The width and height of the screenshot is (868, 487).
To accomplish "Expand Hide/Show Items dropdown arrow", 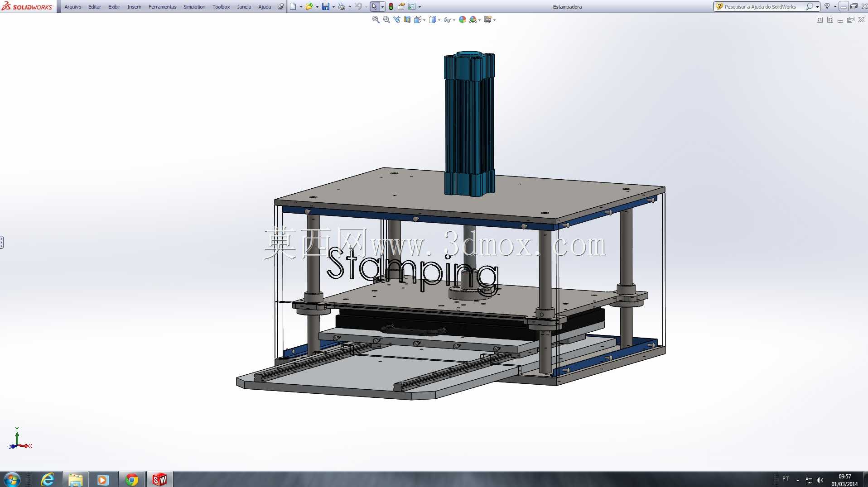I will pyautogui.click(x=454, y=20).
